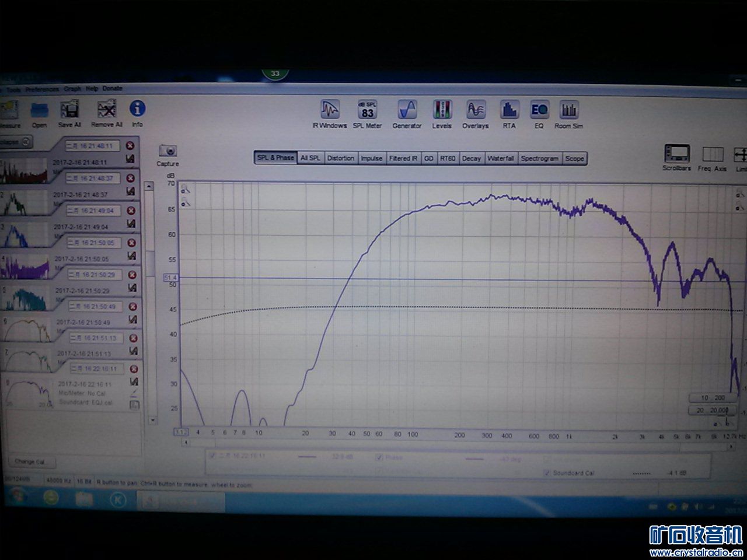This screenshot has width=747, height=560.
Task: Edit the name field of measurement 21:48:37
Action: 93,178
